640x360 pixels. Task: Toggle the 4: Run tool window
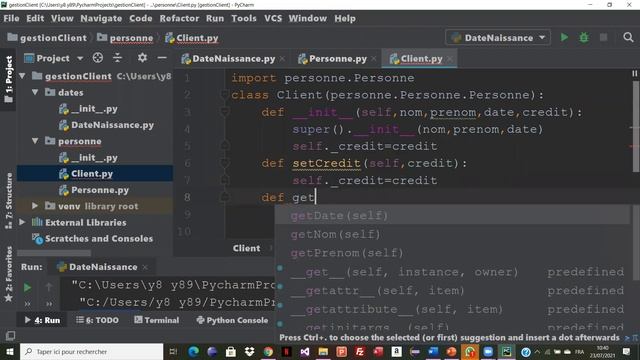click(42, 320)
